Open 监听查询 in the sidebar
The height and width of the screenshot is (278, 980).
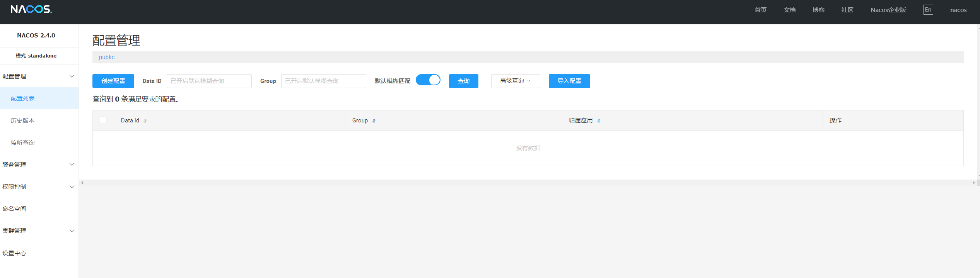click(x=39, y=142)
